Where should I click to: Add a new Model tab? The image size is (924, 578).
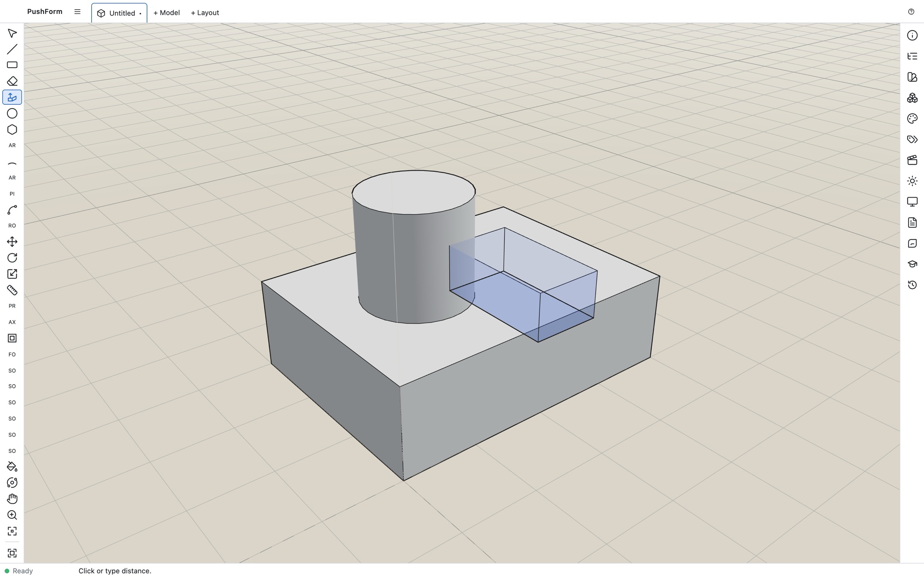coord(166,13)
